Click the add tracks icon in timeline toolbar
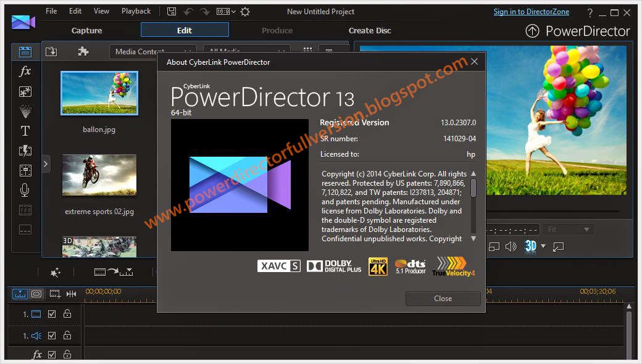This screenshot has width=642, height=364. [56, 294]
